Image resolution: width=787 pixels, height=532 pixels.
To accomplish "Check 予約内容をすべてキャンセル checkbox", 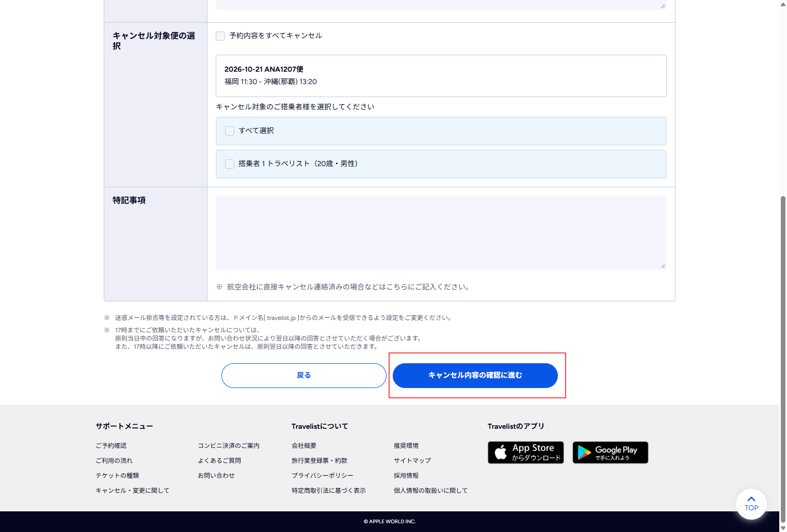I will point(220,36).
